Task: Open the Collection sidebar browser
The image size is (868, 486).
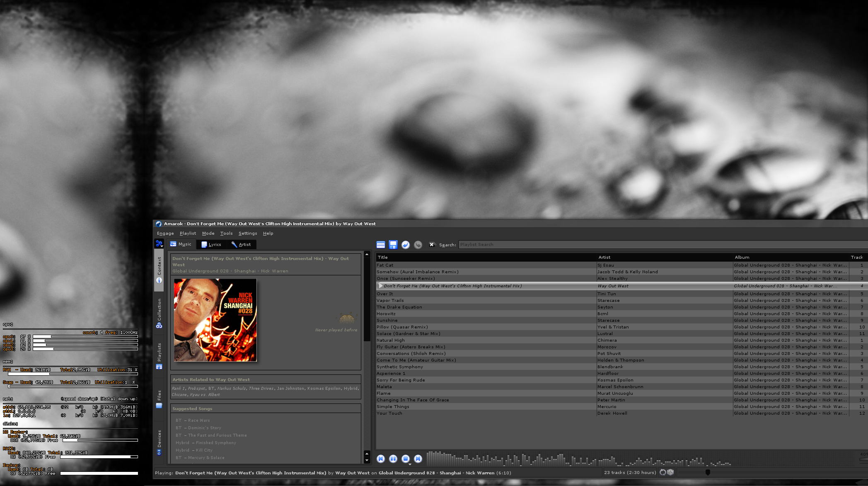Action: pyautogui.click(x=159, y=313)
